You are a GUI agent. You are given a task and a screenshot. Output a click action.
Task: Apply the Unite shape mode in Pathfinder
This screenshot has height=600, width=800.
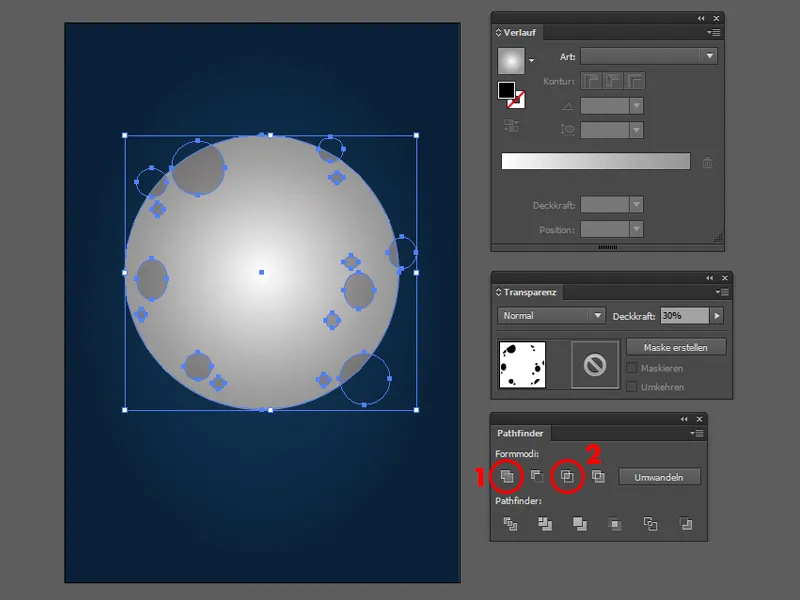click(x=507, y=477)
